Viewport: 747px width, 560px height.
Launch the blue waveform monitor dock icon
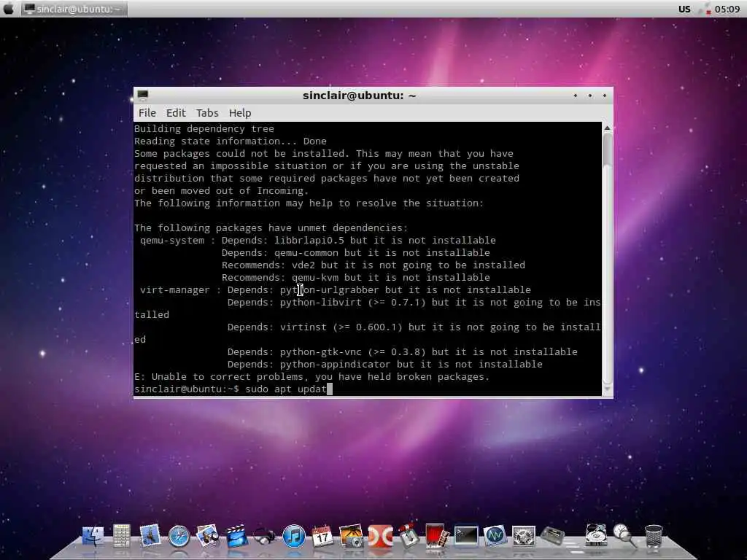[x=495, y=536]
